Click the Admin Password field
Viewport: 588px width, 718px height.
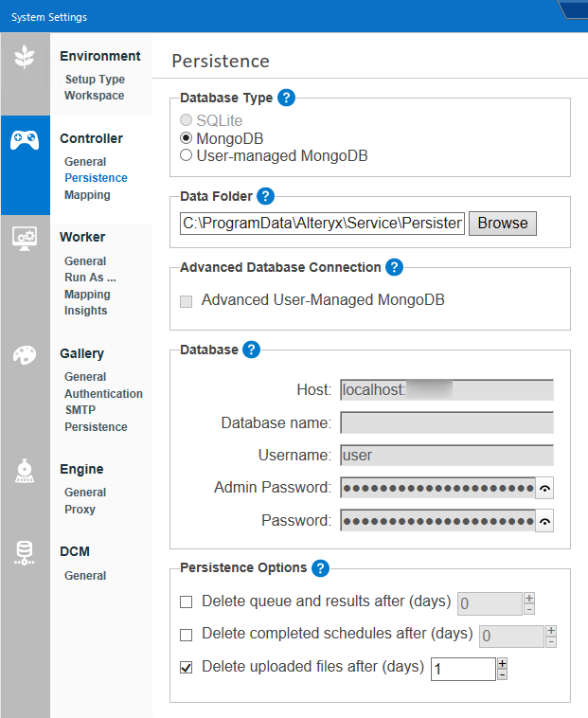tap(437, 488)
